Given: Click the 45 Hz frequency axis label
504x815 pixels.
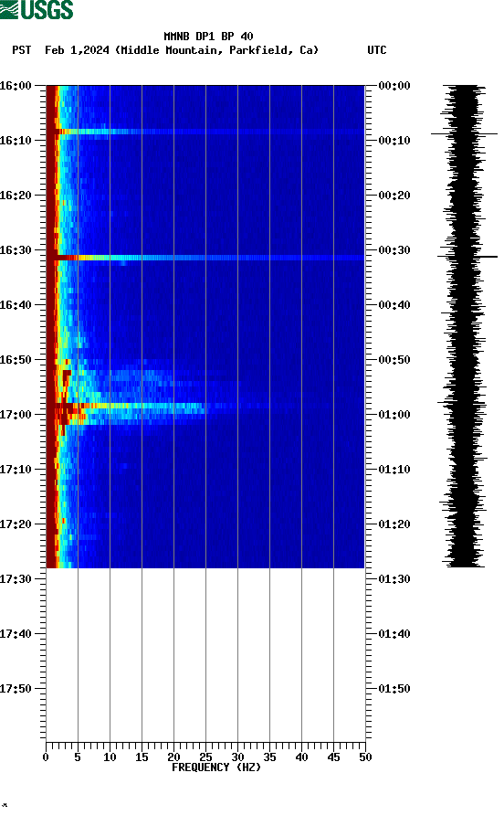Looking at the screenshot, I should pos(333,757).
